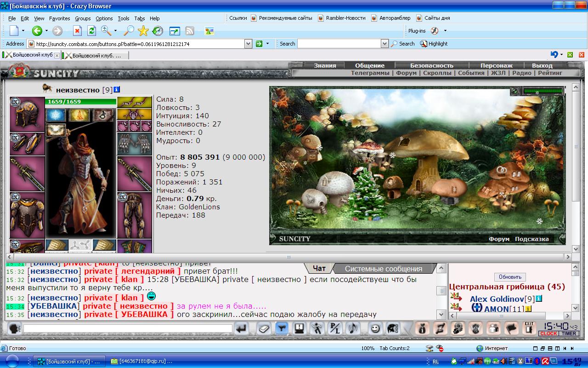Click the save-disk chat icon
Image resolution: width=588 pixels, height=368 pixels.
pyautogui.click(x=299, y=328)
